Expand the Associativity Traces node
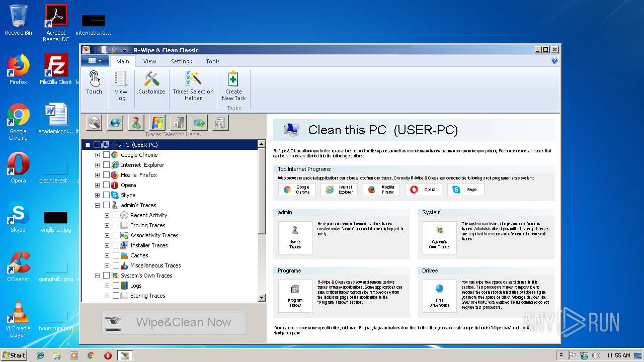The image size is (644, 362). (x=107, y=235)
